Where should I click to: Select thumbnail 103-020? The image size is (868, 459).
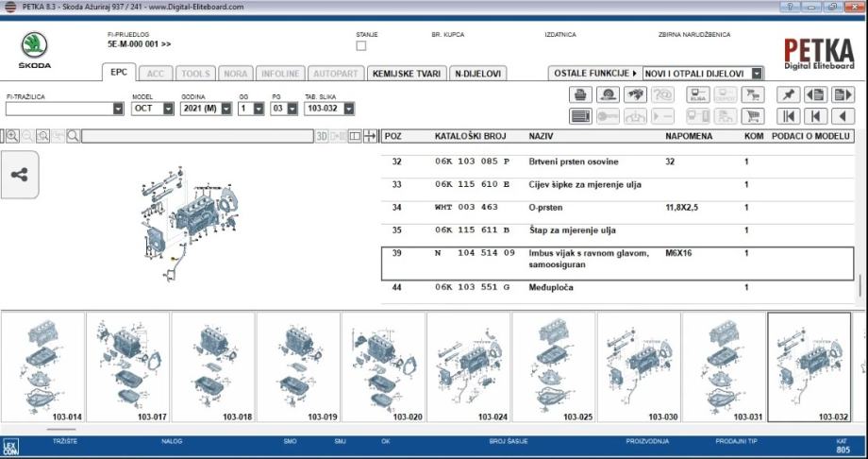[383, 367]
